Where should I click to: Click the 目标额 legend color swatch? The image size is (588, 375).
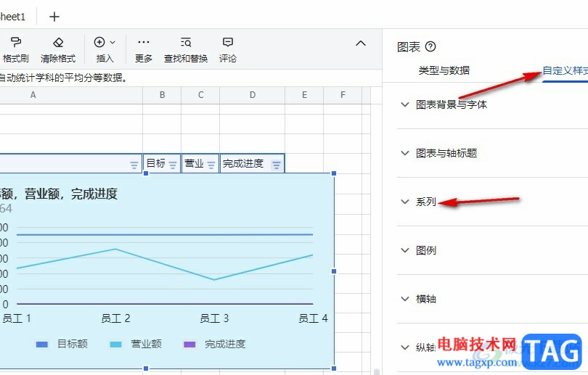pos(42,345)
